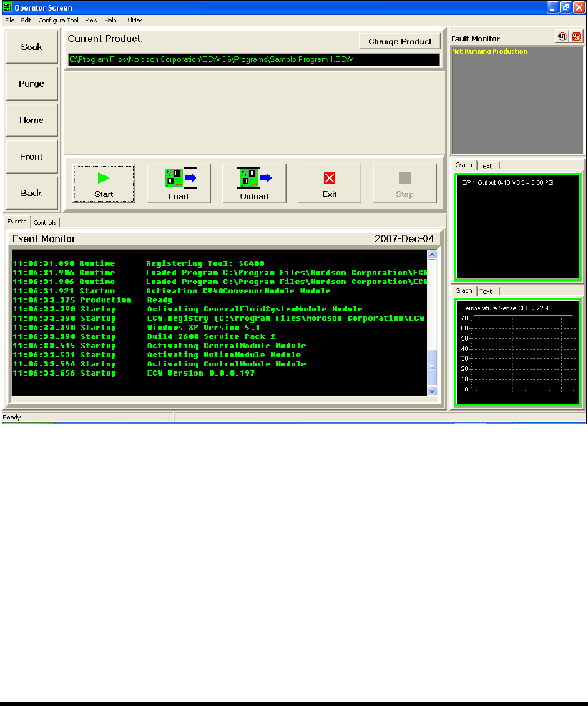This screenshot has height=706, width=588.
Task: Click the 'Activating MotionModule Module' event row
Action: [220, 355]
